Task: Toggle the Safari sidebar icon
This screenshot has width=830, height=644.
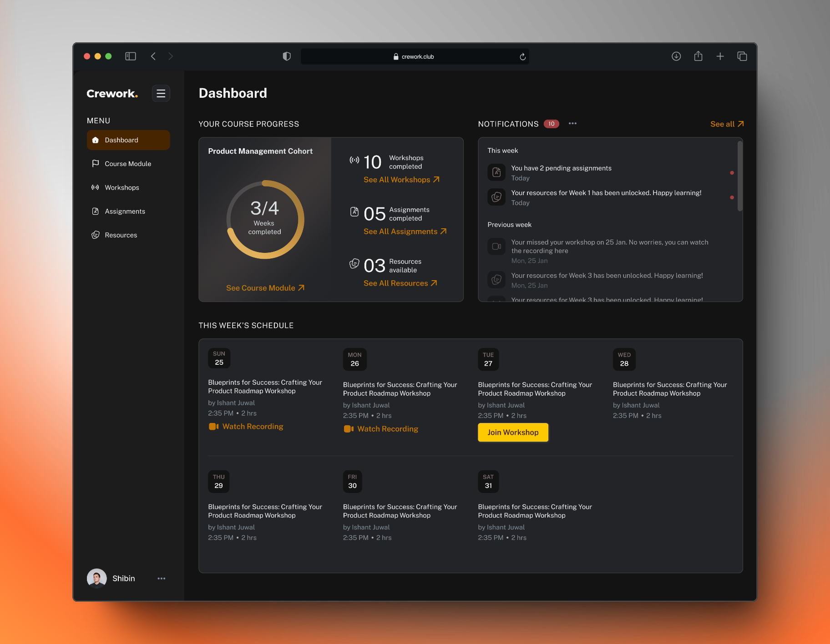Action: (x=131, y=56)
